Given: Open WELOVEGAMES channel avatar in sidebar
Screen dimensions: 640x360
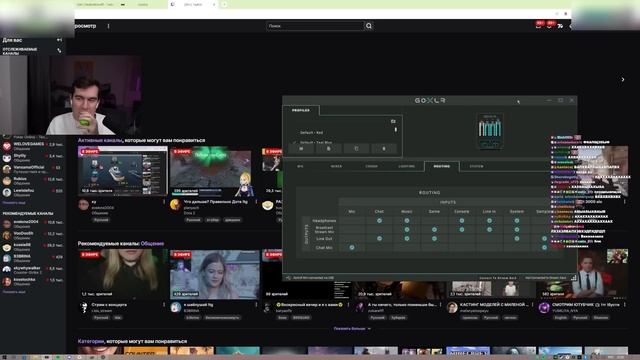Looking at the screenshot, I should tap(7, 146).
